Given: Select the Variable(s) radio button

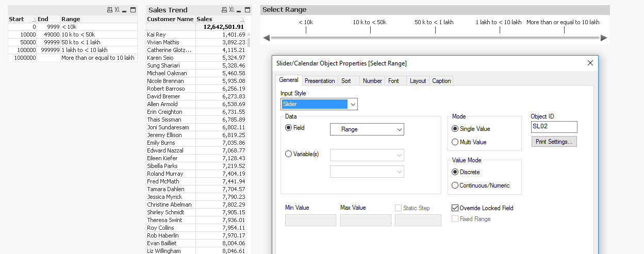Looking at the screenshot, I should click(x=288, y=154).
